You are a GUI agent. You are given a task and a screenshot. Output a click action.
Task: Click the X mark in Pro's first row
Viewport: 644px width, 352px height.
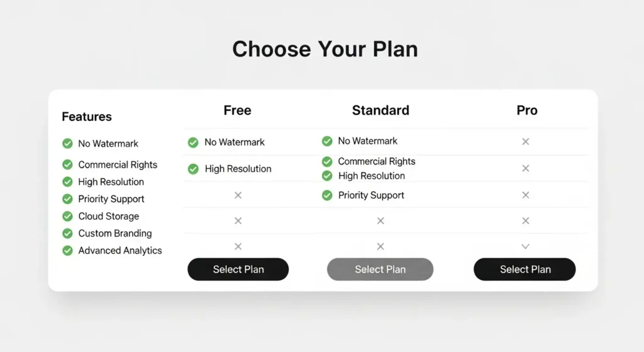tap(526, 142)
